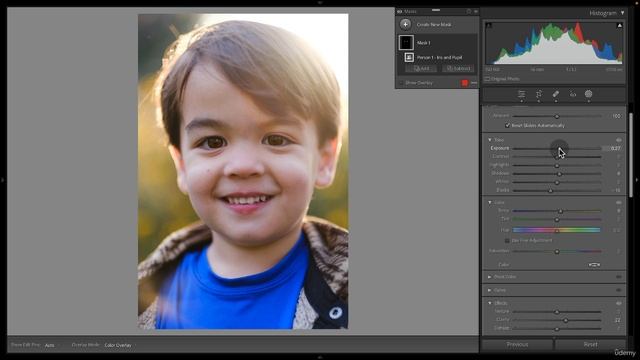Click the rainbow Hue slider
Image resolution: width=640 pixels, height=360 pixels.
coord(557,230)
